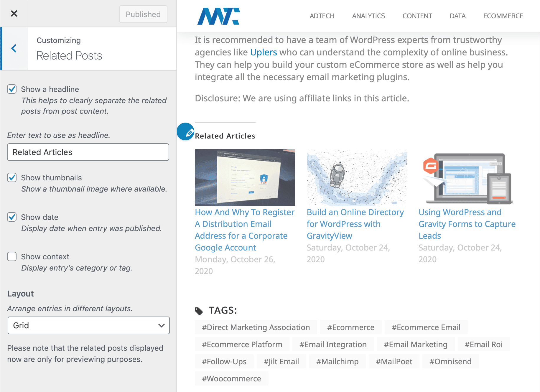Toggle the Show date checkbox

12,217
